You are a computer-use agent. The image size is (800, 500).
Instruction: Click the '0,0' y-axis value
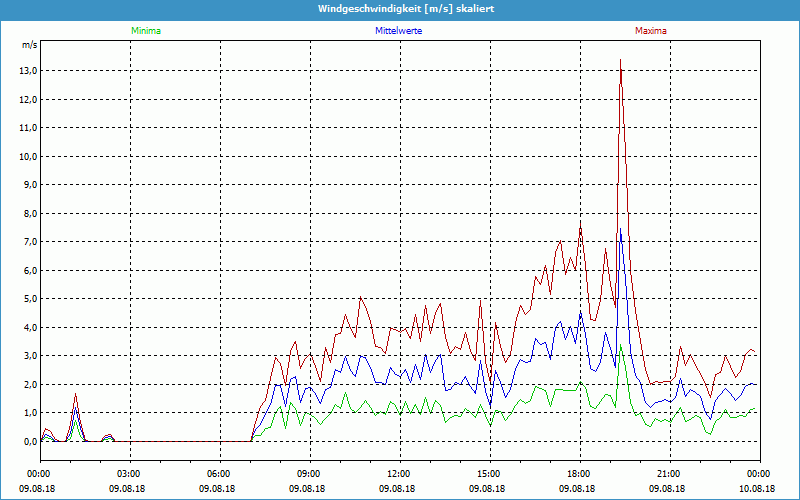click(31, 441)
